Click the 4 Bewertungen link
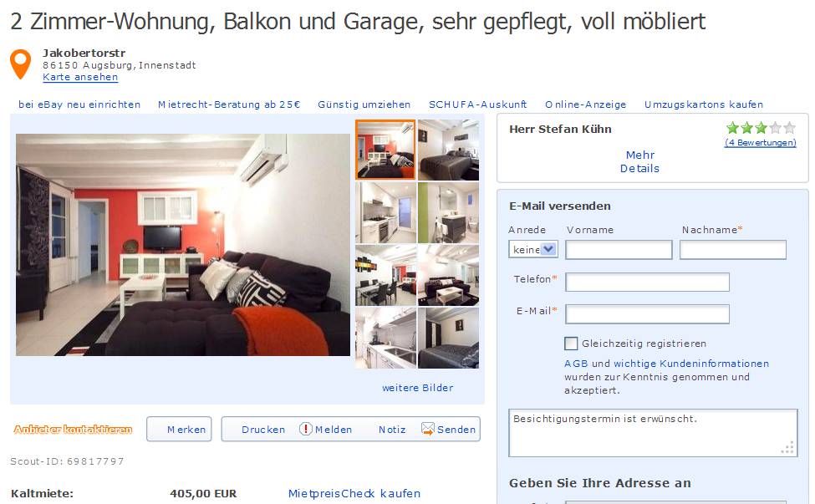The height and width of the screenshot is (504, 815). coord(761,143)
